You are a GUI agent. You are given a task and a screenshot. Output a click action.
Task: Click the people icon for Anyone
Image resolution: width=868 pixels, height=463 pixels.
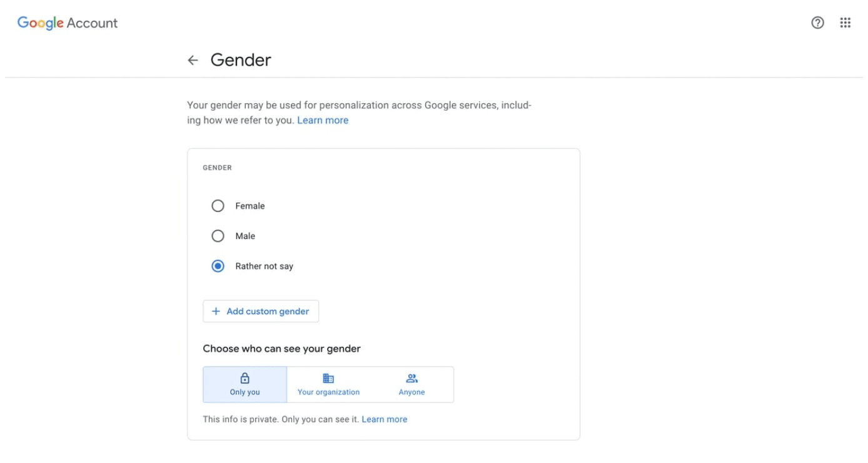[x=411, y=379]
